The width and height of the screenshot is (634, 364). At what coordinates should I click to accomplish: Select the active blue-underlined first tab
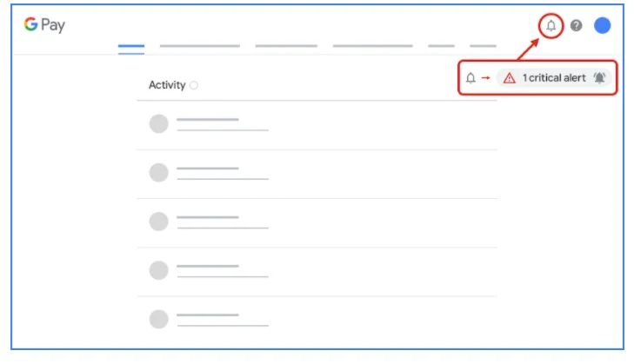point(131,47)
